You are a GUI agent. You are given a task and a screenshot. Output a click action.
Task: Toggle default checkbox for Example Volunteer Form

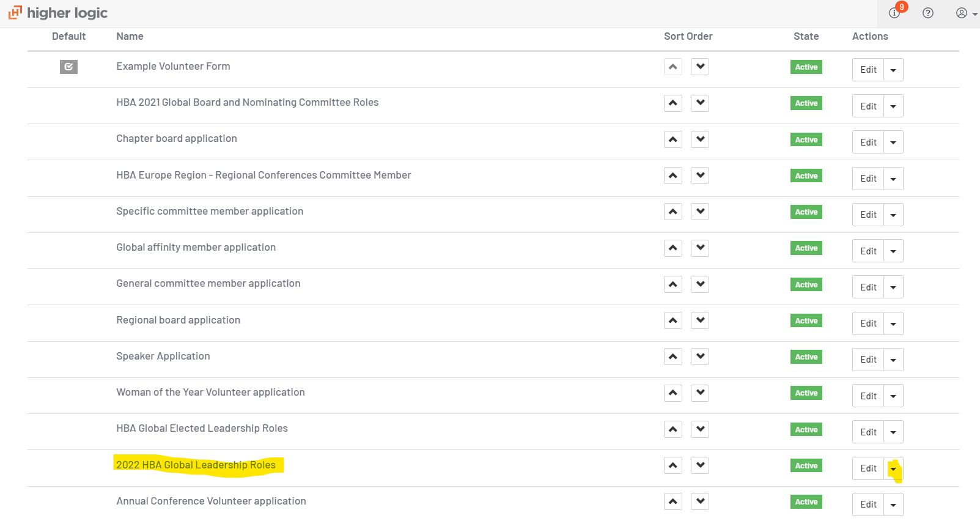(68, 67)
